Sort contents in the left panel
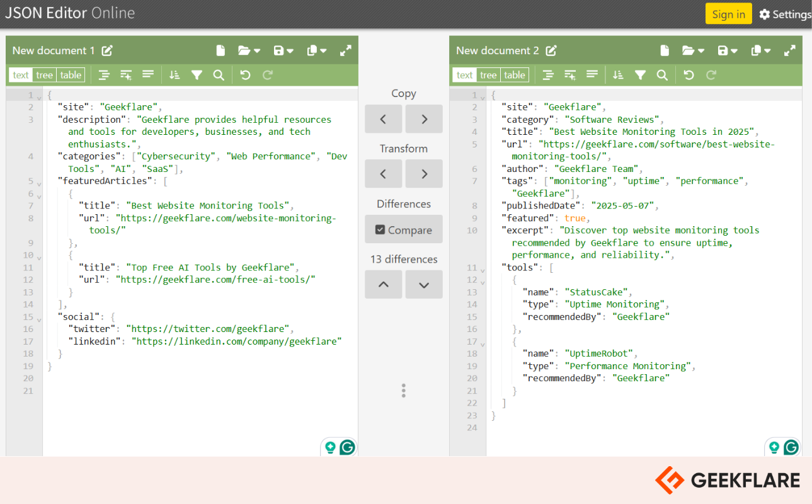Image resolution: width=812 pixels, height=504 pixels. tap(174, 75)
